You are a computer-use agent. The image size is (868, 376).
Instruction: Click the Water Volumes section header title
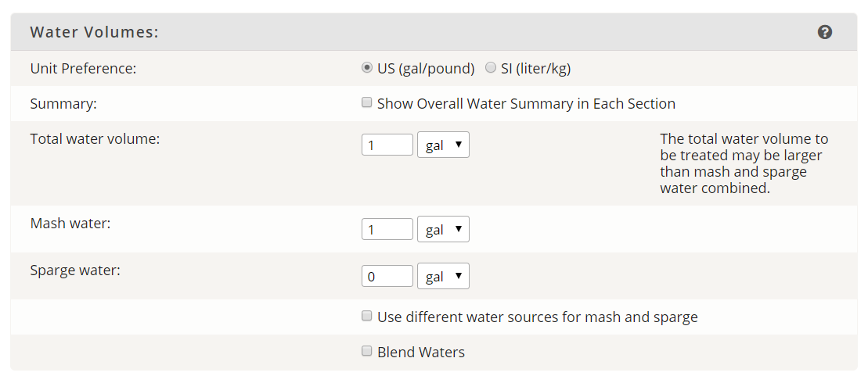click(x=95, y=32)
